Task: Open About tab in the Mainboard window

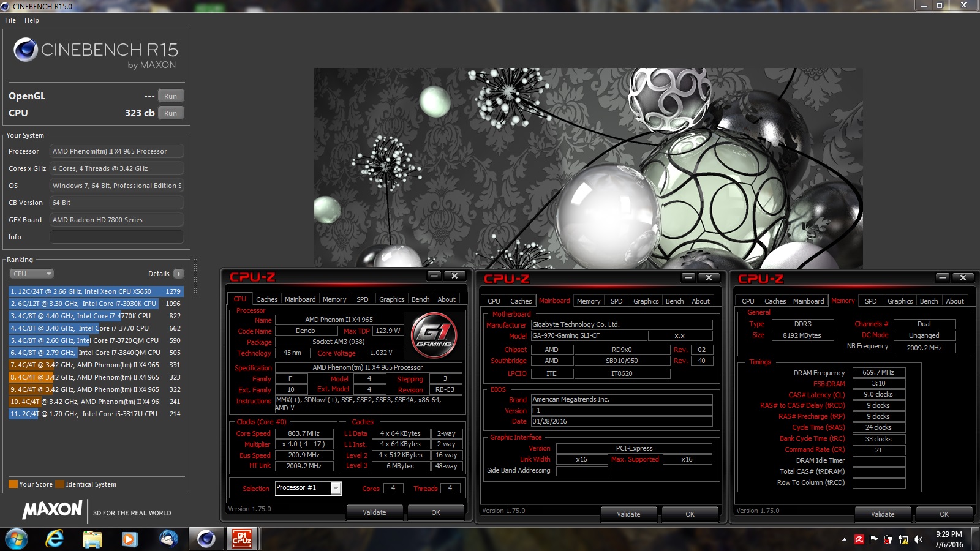Action: pyautogui.click(x=701, y=301)
